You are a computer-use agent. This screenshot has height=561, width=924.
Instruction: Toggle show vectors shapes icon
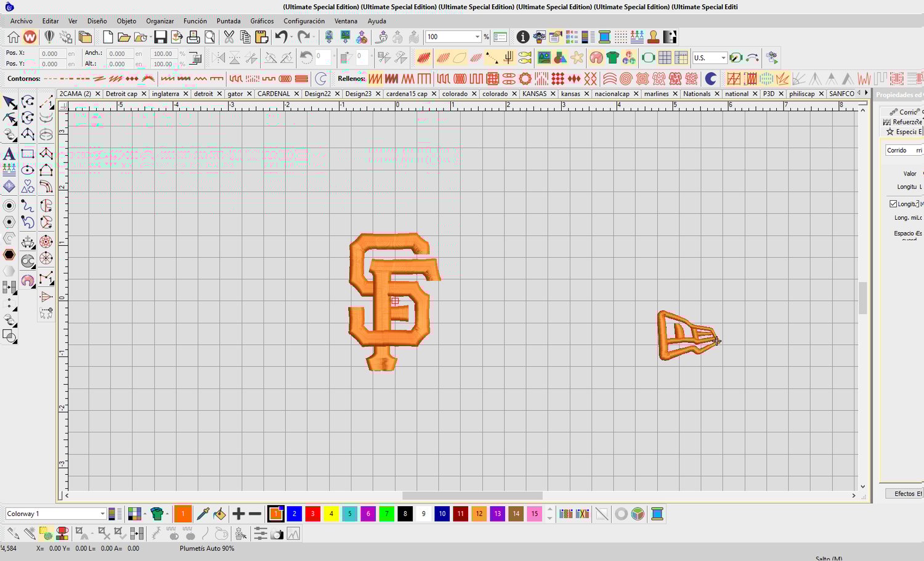tap(561, 58)
